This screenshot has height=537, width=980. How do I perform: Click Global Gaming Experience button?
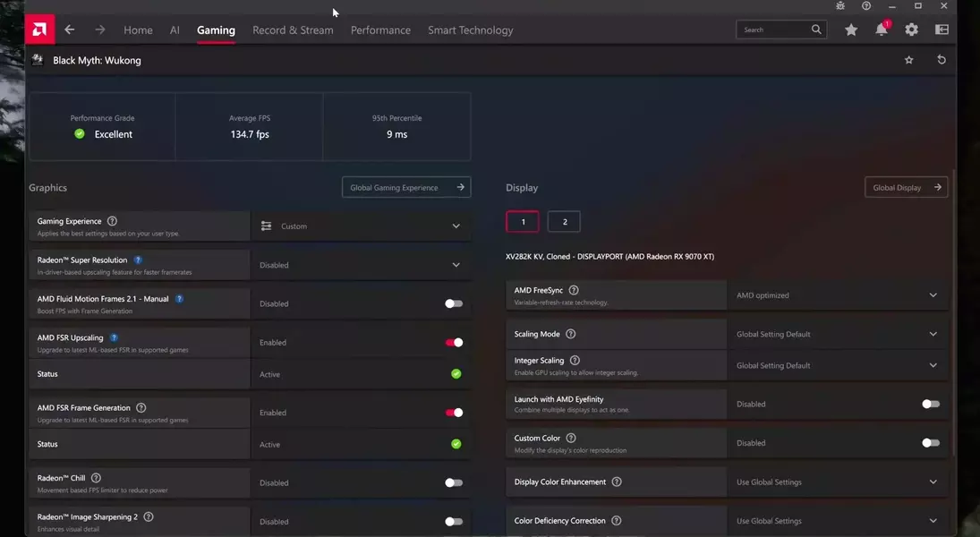point(406,187)
